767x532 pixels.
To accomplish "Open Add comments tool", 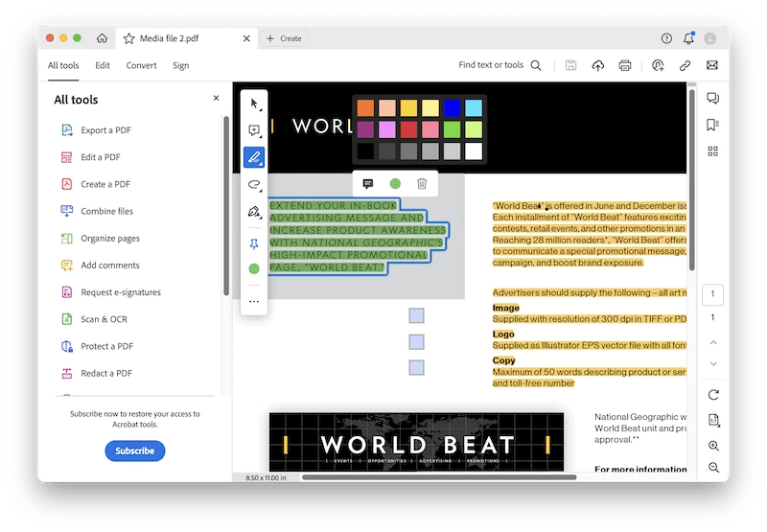I will tap(101, 265).
